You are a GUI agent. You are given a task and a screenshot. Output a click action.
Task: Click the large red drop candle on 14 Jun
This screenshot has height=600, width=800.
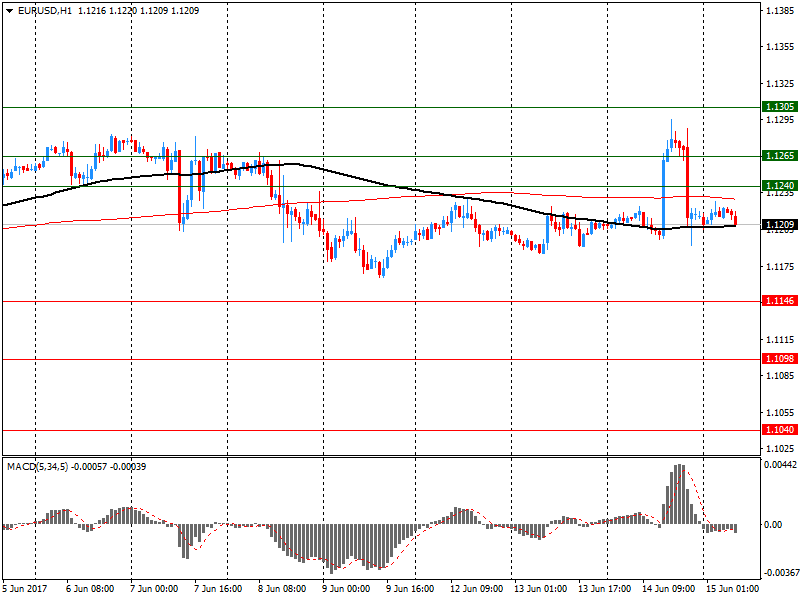[x=688, y=179]
